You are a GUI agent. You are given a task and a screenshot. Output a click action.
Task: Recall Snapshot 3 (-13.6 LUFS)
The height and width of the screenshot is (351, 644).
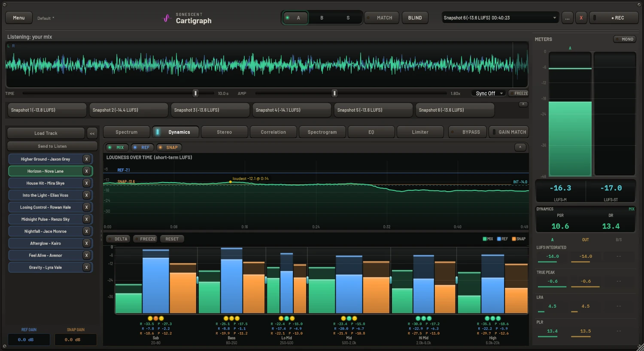click(x=210, y=110)
